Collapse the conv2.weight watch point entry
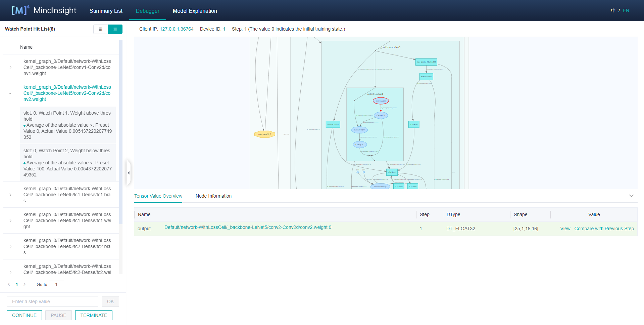The image size is (644, 325). [x=10, y=93]
